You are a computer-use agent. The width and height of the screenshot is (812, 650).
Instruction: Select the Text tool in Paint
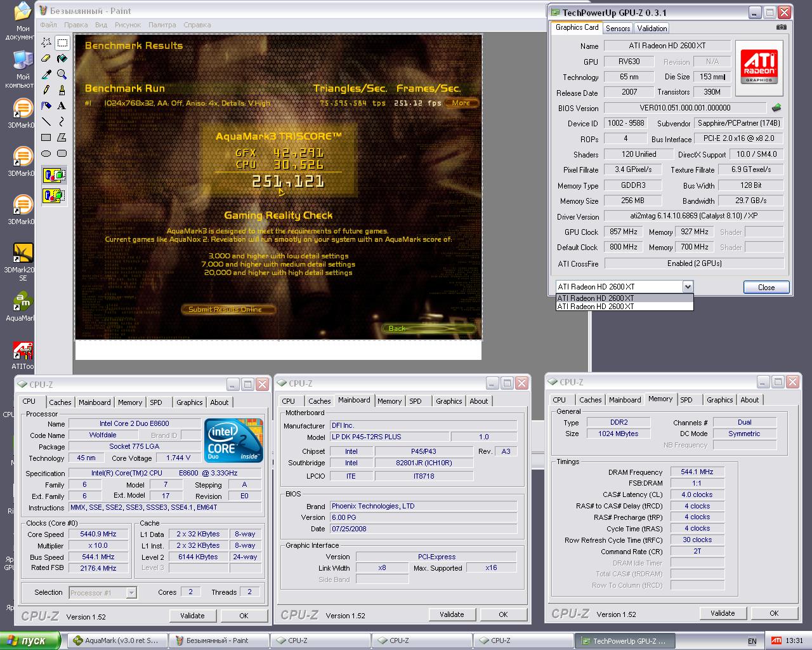[x=62, y=105]
